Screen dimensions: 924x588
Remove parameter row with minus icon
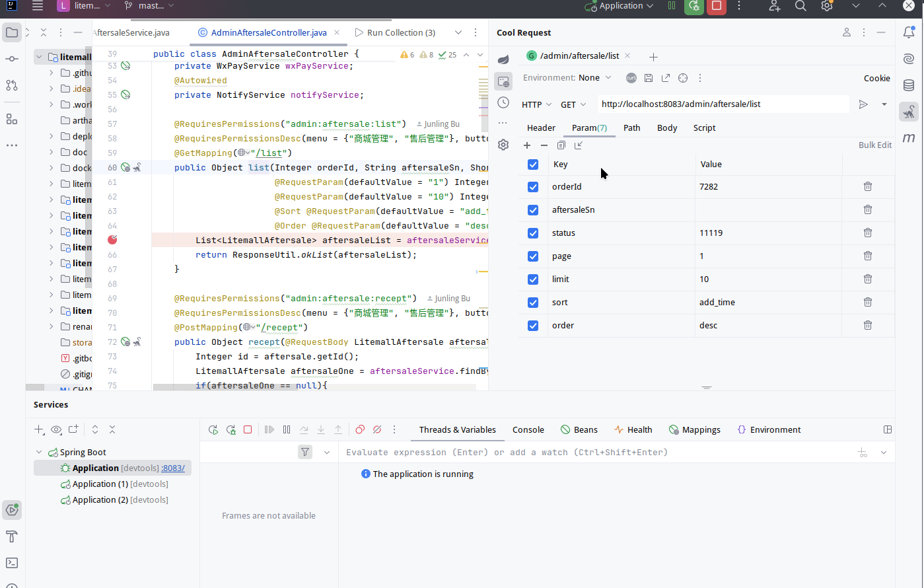[x=544, y=145]
